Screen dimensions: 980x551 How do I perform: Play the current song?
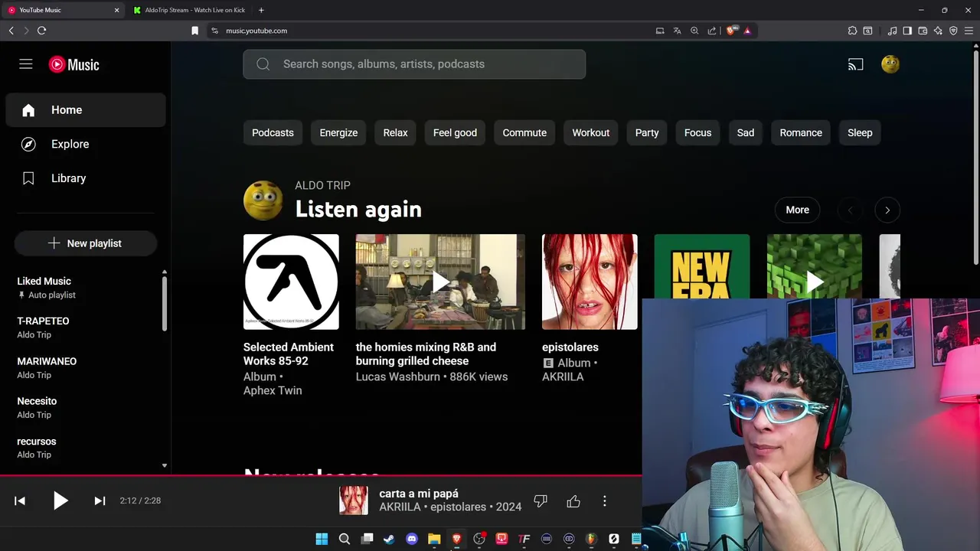point(60,500)
